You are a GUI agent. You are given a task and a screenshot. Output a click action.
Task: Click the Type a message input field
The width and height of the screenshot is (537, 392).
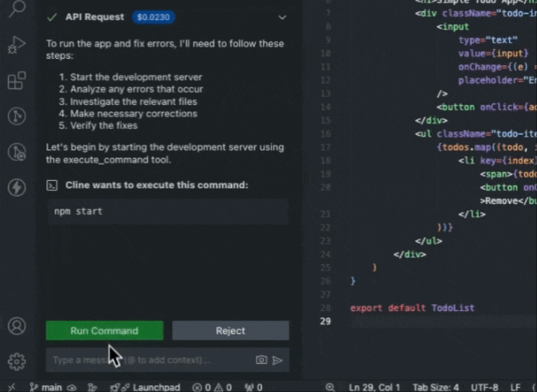149,360
